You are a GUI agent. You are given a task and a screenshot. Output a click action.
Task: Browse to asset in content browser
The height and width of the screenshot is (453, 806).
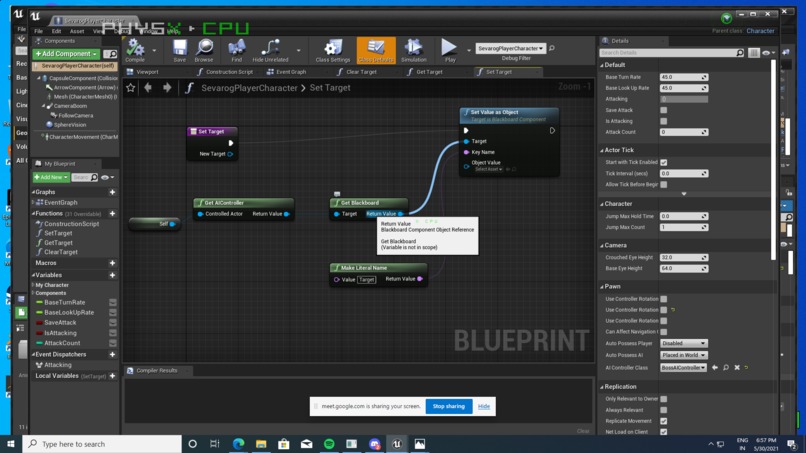(204, 50)
